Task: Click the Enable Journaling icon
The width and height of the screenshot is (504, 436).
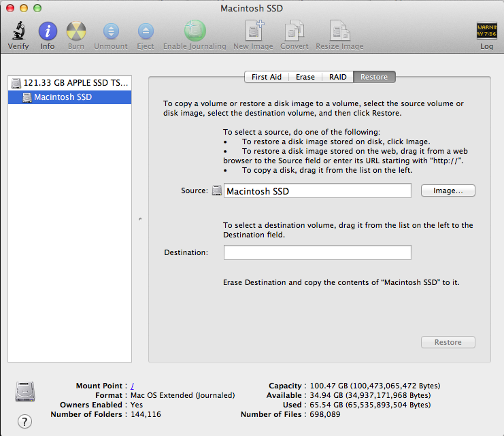Action: 195,31
